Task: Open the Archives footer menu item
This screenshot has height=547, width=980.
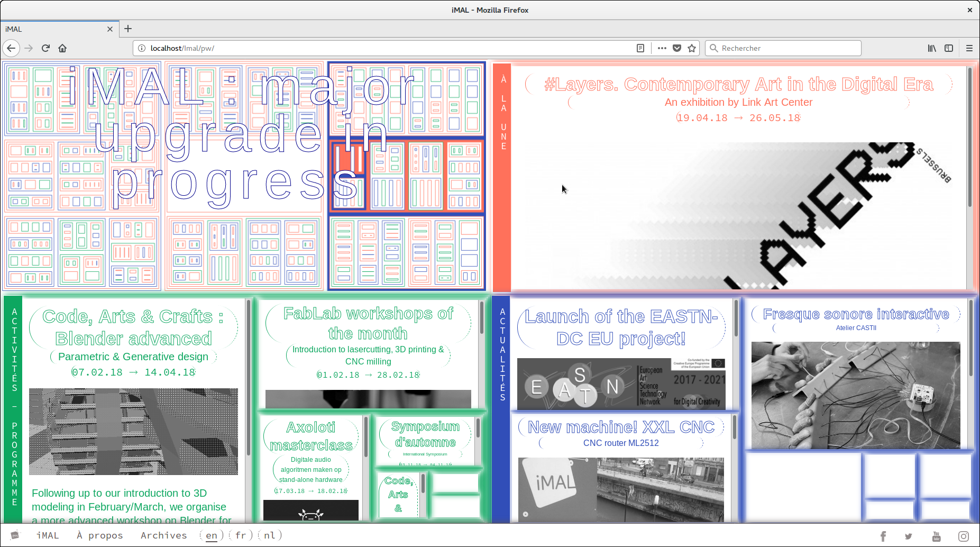Action: click(x=163, y=535)
